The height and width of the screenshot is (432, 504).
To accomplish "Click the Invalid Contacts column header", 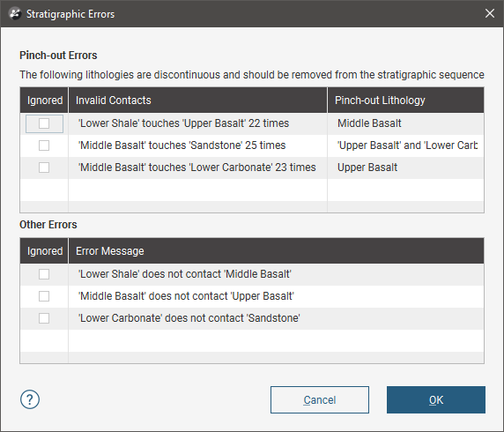I will tap(197, 101).
